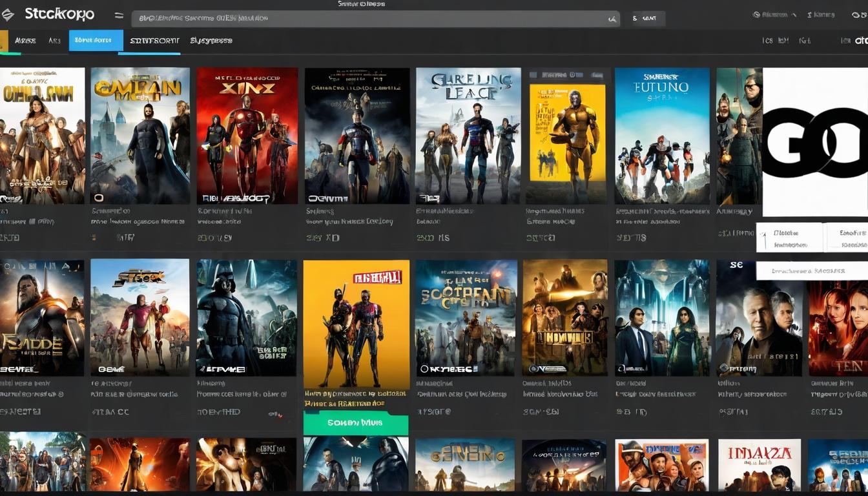Click the magnifier icon in the search bar

click(x=612, y=18)
